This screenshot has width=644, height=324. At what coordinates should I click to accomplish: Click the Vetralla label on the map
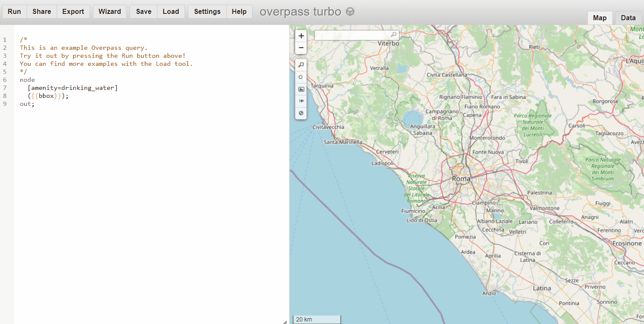[379, 68]
